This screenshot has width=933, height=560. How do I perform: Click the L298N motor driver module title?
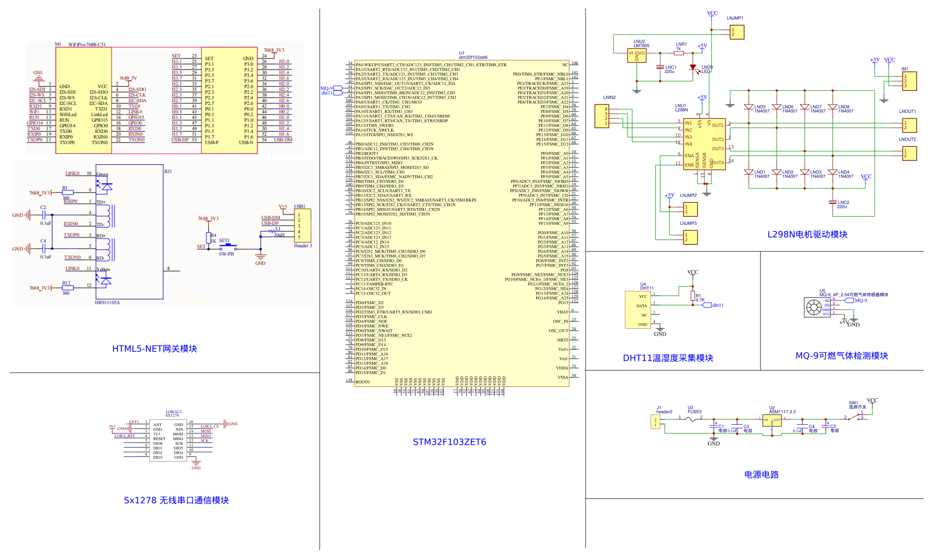coord(807,235)
